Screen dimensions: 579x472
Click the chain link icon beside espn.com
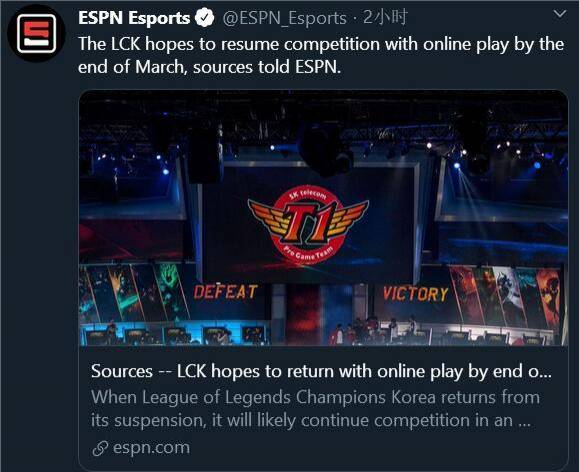tap(100, 448)
